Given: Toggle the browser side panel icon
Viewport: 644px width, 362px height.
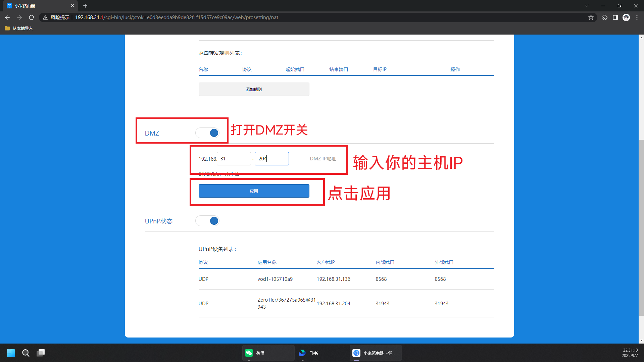Looking at the screenshot, I should (x=615, y=17).
